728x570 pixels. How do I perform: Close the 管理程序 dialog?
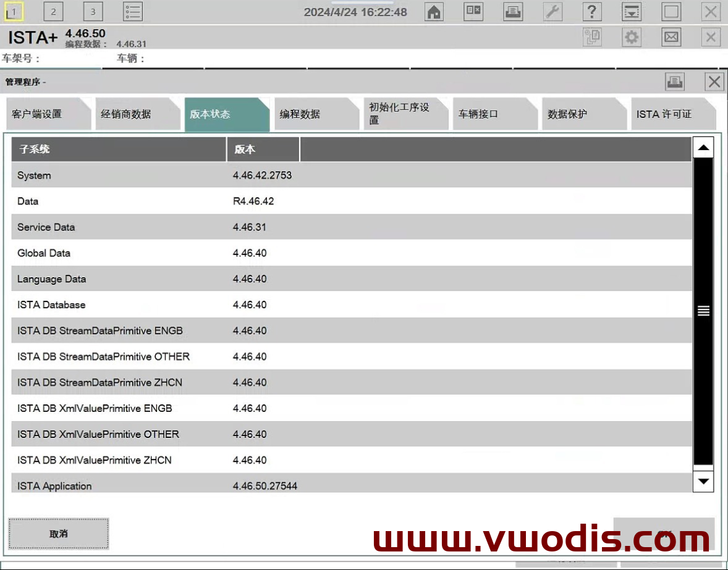coord(714,82)
